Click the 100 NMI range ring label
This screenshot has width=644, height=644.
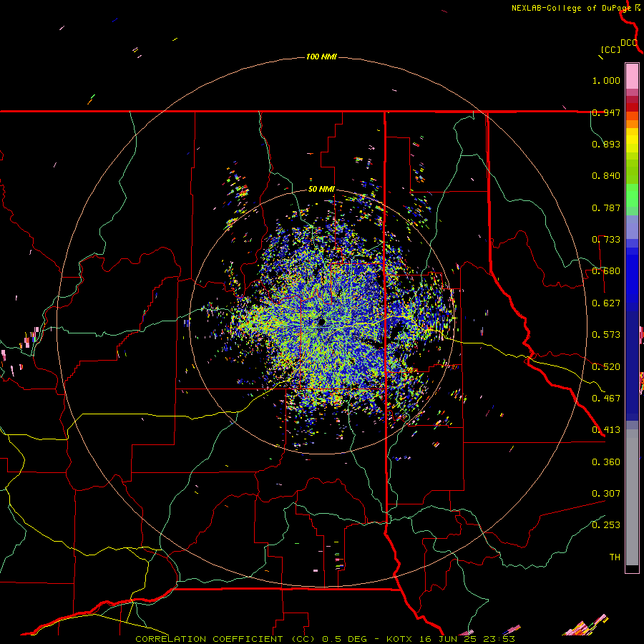tap(321, 57)
